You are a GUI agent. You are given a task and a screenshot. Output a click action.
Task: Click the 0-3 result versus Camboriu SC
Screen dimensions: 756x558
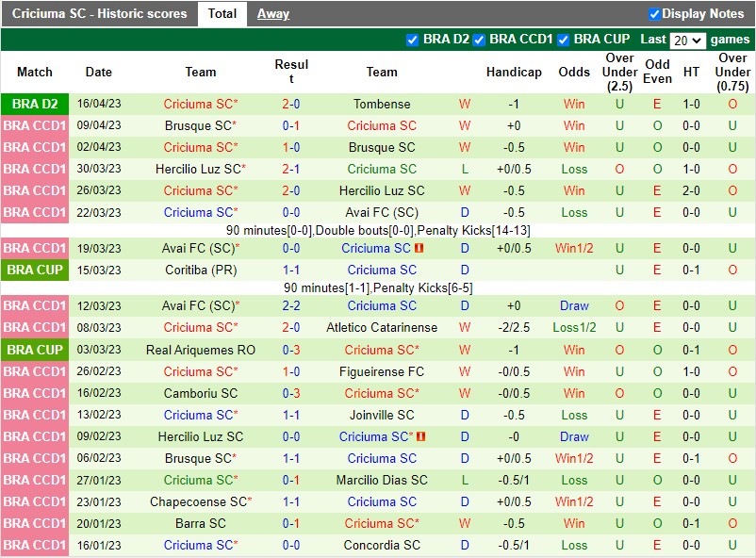pos(291,393)
